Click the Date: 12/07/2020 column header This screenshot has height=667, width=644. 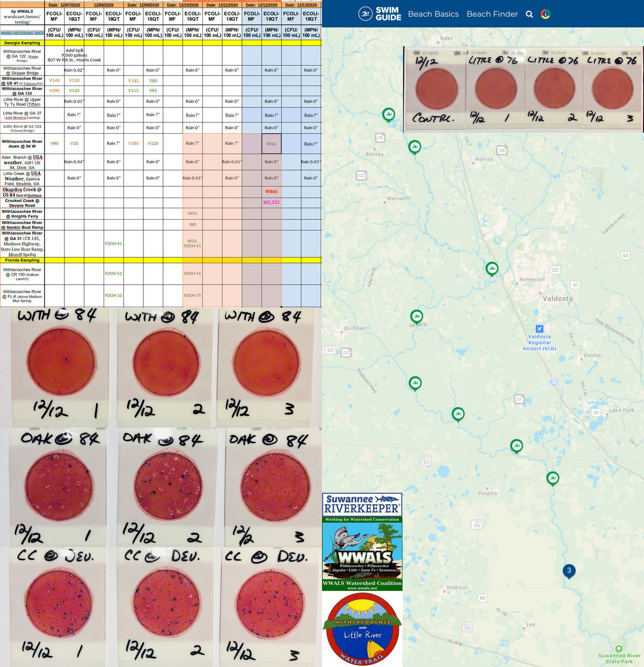[x=64, y=5]
